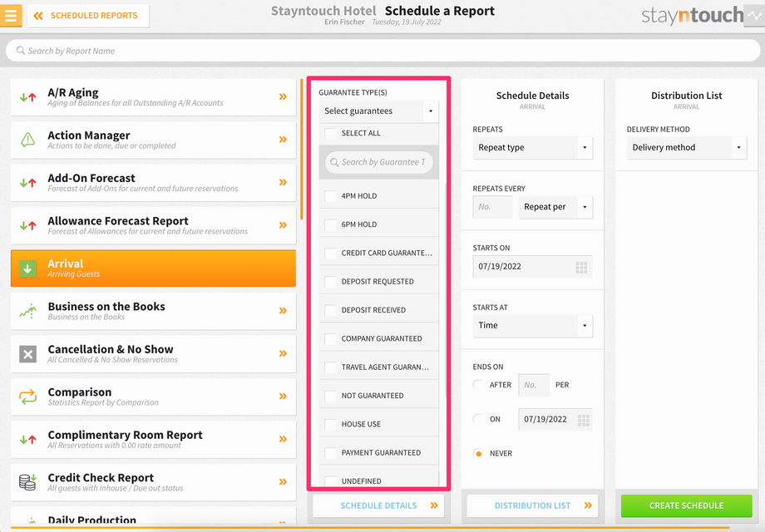The height and width of the screenshot is (532, 765).
Task: Click the Repeats Every No. field
Action: coord(493,207)
